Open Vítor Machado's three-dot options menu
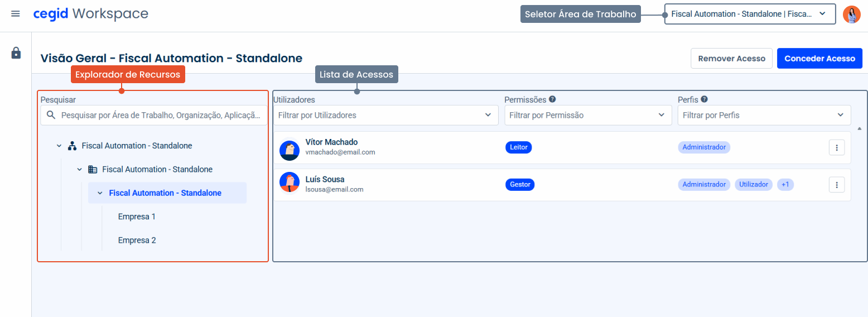 [x=836, y=147]
